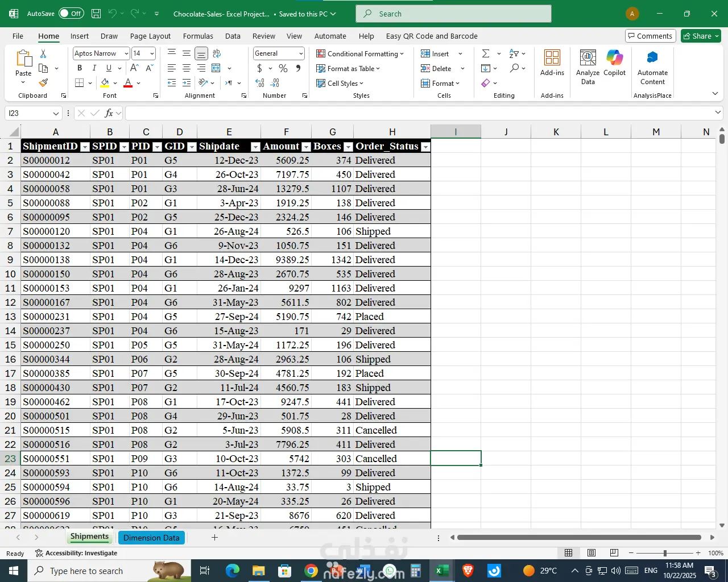Click the zoom slider handle
This screenshot has width=728, height=582.
(665, 553)
